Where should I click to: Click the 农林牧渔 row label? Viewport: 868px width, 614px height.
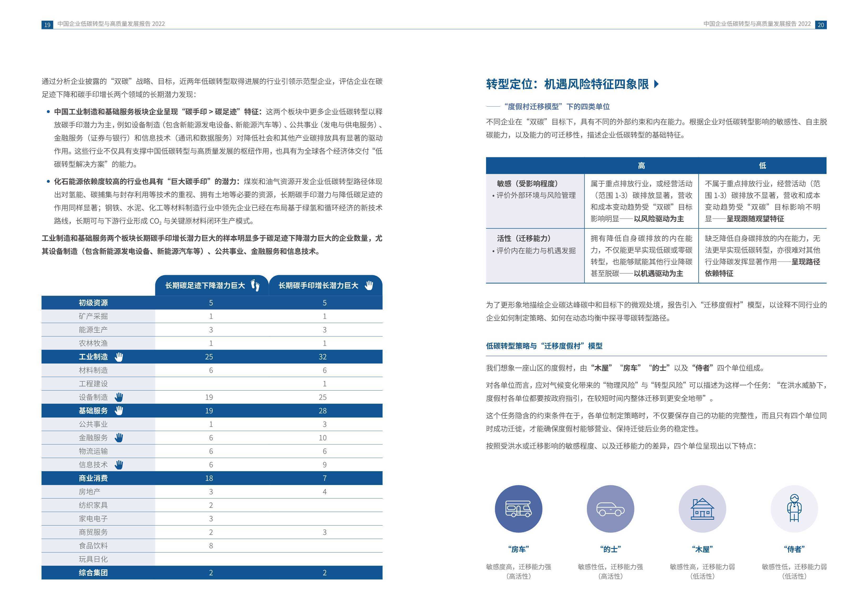coord(93,343)
